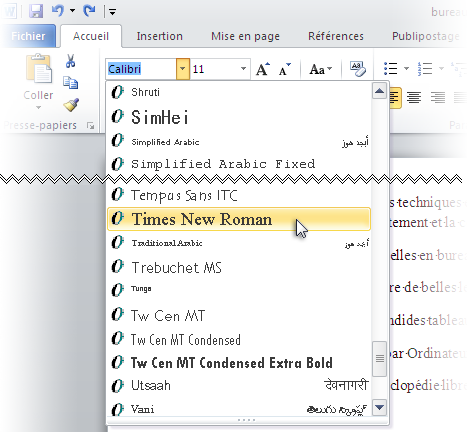
Task: Select the Simplified Arabic font
Action: 239,142
